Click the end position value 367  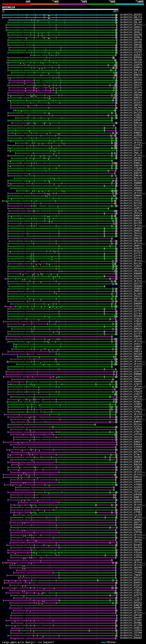(x=115, y=11)
